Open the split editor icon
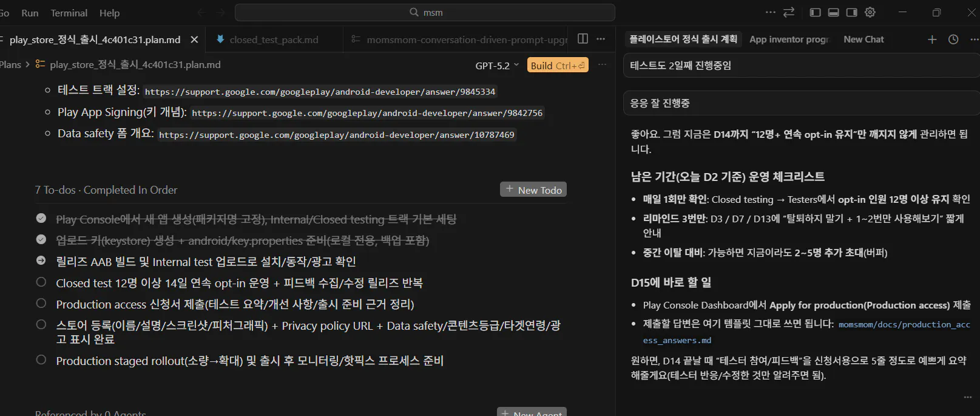This screenshot has width=980, height=416. click(x=583, y=39)
